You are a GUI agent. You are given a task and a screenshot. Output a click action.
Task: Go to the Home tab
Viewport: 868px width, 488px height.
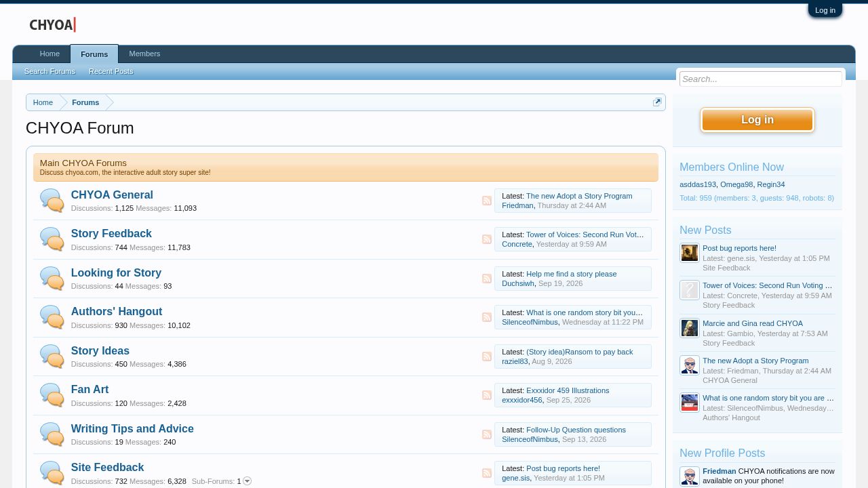click(x=50, y=54)
